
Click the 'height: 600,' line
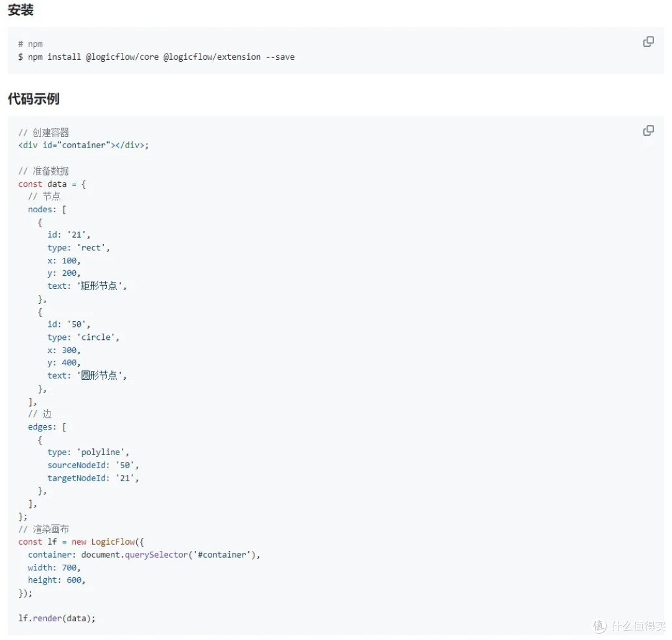57,580
